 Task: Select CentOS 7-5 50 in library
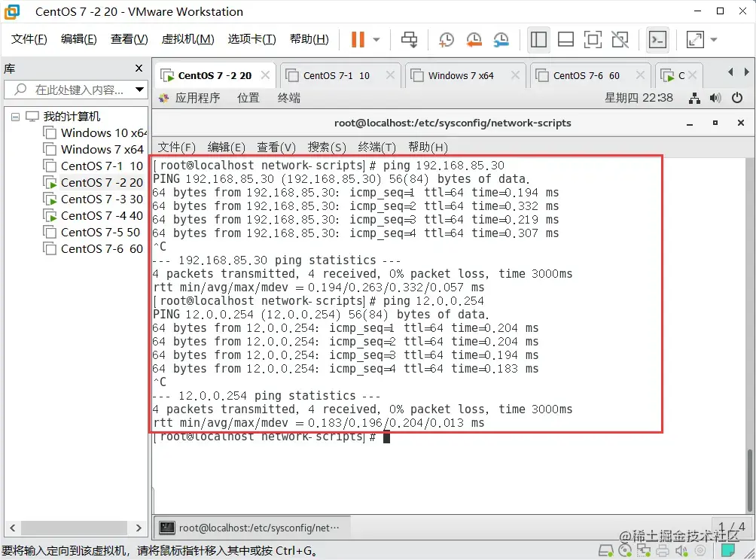pyautogui.click(x=92, y=233)
